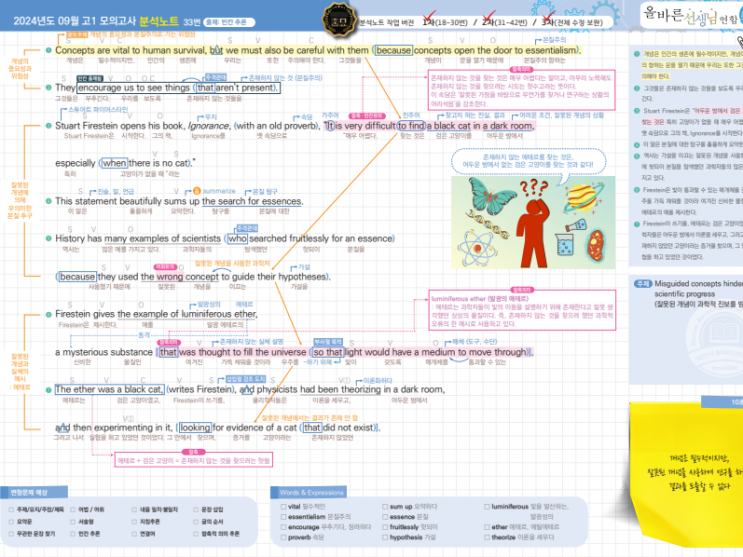Viewport: 743px width, 557px height.
Task: Click the Words & Expressions section tab
Action: [308, 492]
